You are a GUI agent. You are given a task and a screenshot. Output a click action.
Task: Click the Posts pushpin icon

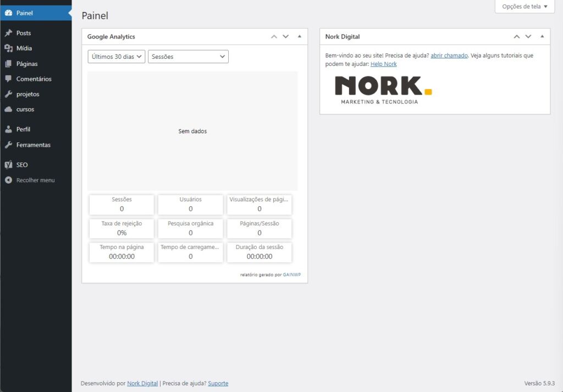click(8, 33)
